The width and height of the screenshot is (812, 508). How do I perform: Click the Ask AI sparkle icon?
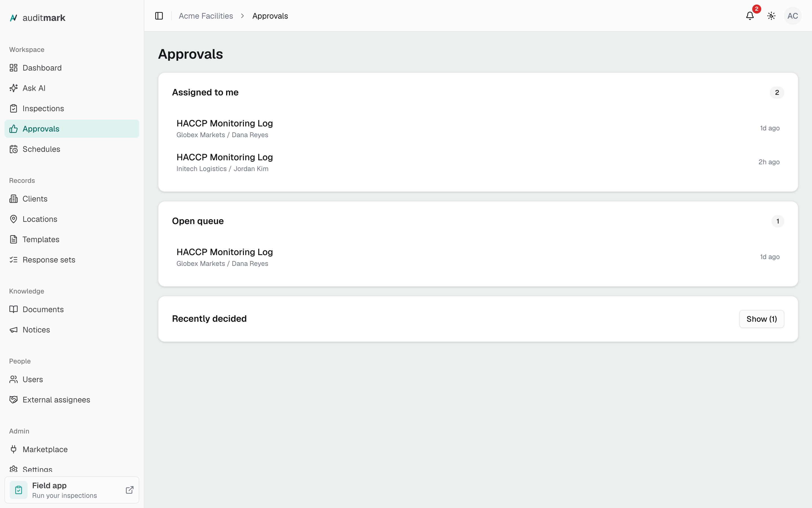pyautogui.click(x=14, y=88)
